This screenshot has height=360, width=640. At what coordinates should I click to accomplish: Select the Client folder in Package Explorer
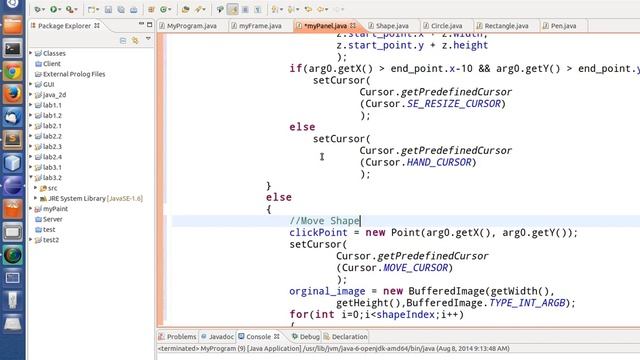click(x=48, y=64)
